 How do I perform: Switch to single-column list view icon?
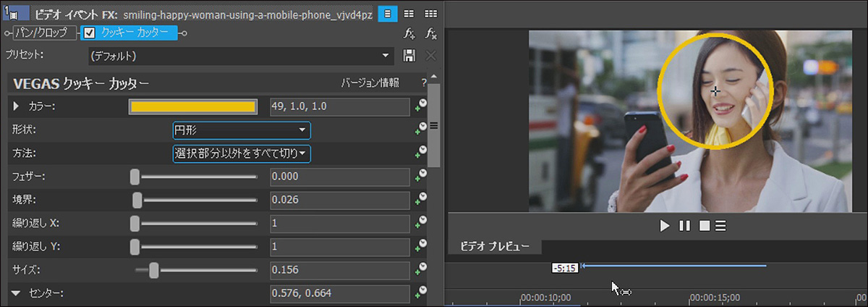[388, 13]
